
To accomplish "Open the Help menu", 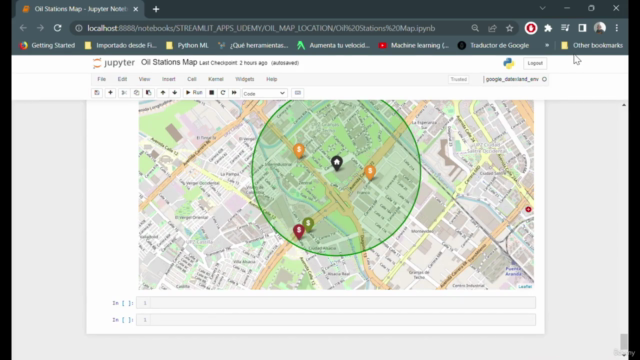I will click(x=272, y=79).
